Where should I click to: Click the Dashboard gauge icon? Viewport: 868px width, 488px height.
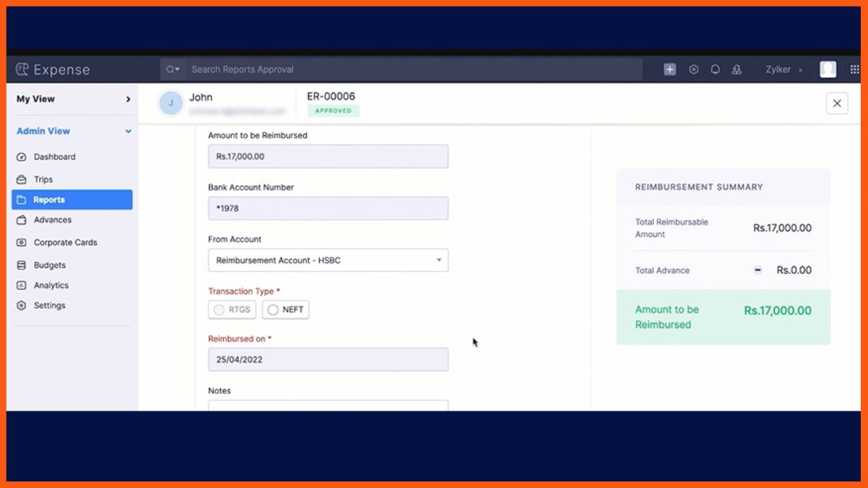point(21,157)
